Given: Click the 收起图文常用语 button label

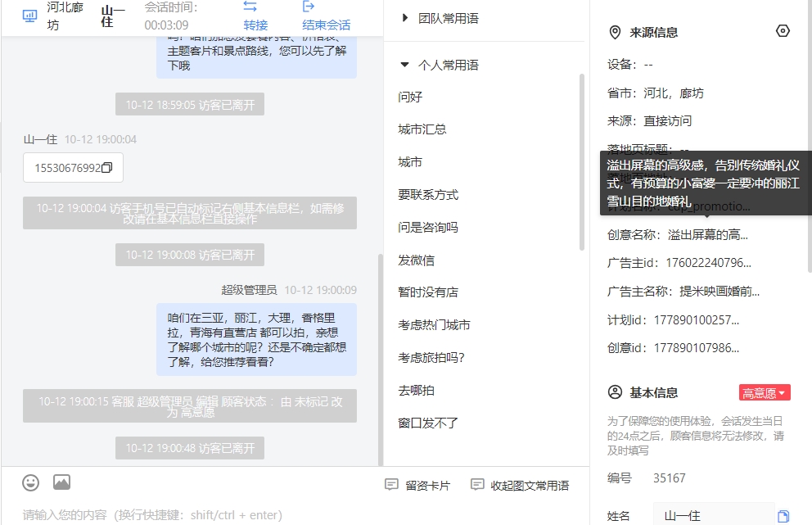Looking at the screenshot, I should point(530,485).
